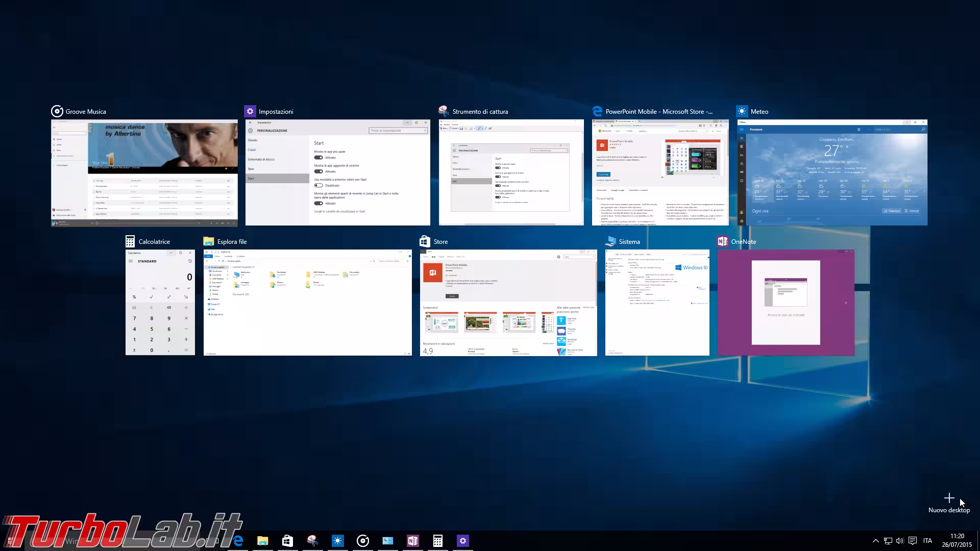Select Sfondo in the Personalizzazione menu
Screen dimensions: 980x551
(x=252, y=140)
